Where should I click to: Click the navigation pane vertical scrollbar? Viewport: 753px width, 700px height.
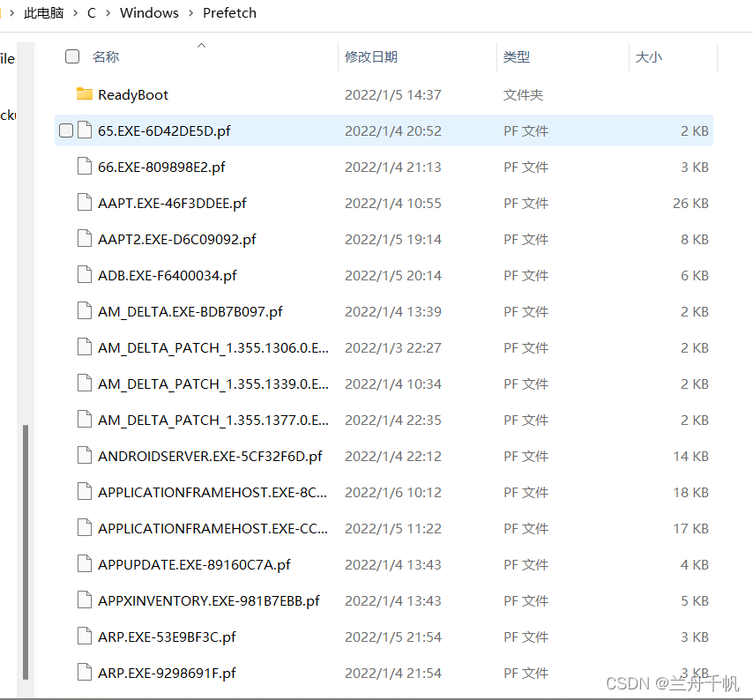point(26,552)
